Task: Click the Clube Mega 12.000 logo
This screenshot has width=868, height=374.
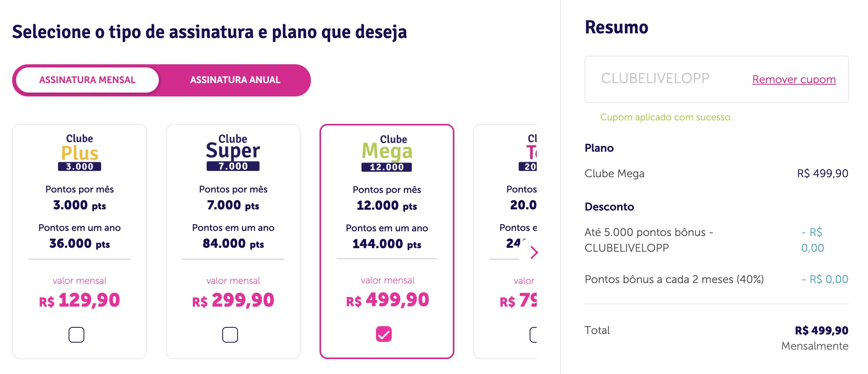Action: point(387,153)
